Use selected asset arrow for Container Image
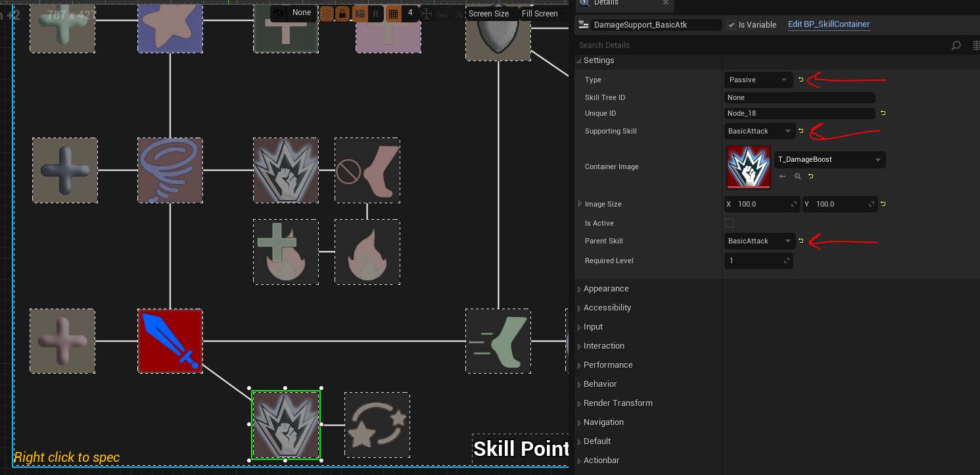 click(782, 176)
